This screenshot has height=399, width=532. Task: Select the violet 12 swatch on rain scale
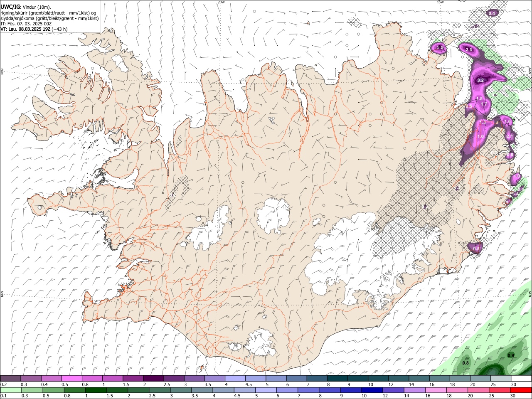(x=393, y=390)
